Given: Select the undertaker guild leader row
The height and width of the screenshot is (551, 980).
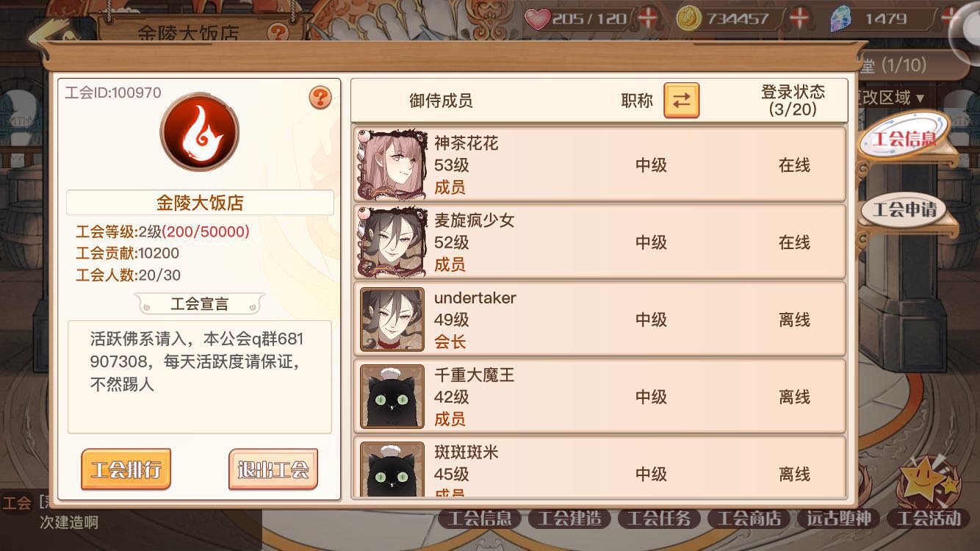Looking at the screenshot, I should point(599,320).
